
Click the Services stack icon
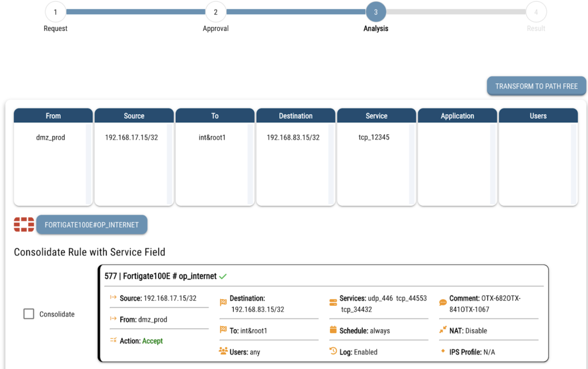[333, 302]
